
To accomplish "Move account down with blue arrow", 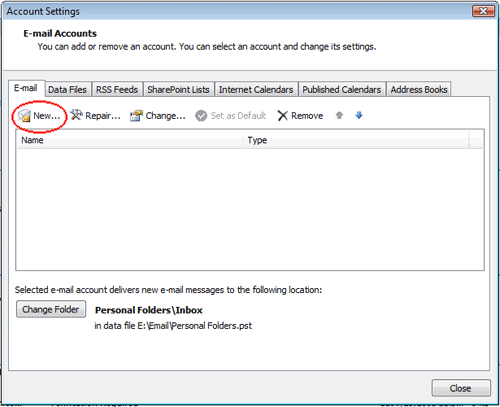I will click(359, 115).
